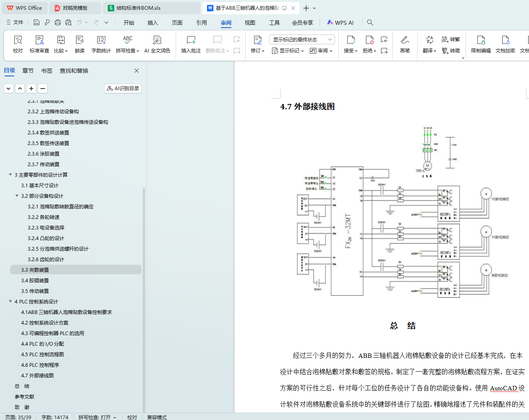Go to the next comment icon
Viewport: 529px width, 420px height.
point(237,51)
